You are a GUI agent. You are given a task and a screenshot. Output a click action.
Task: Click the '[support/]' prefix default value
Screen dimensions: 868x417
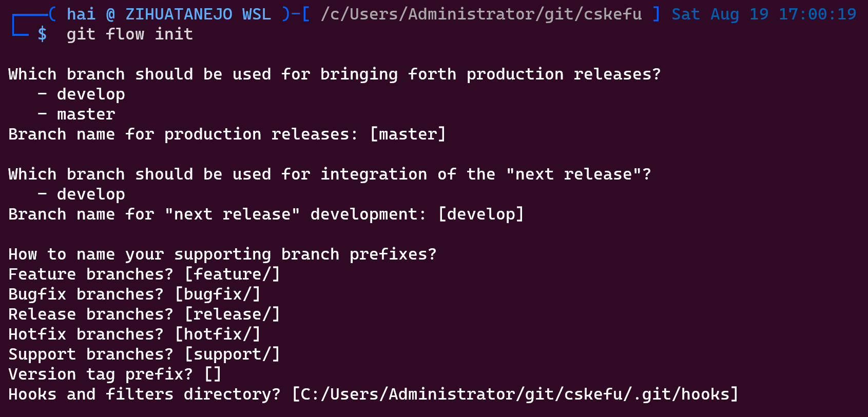pyautogui.click(x=233, y=354)
